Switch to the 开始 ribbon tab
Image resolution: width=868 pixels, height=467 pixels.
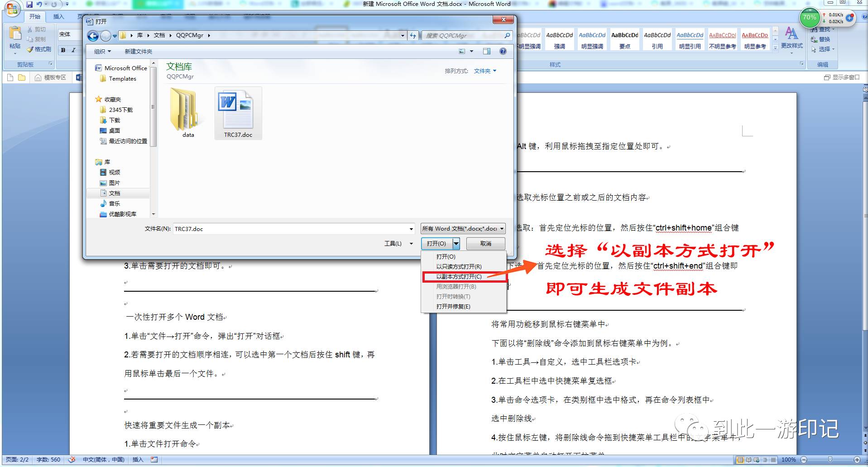[x=35, y=16]
